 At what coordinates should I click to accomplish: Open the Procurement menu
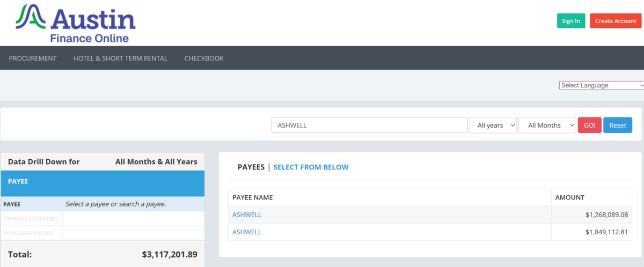pos(33,58)
